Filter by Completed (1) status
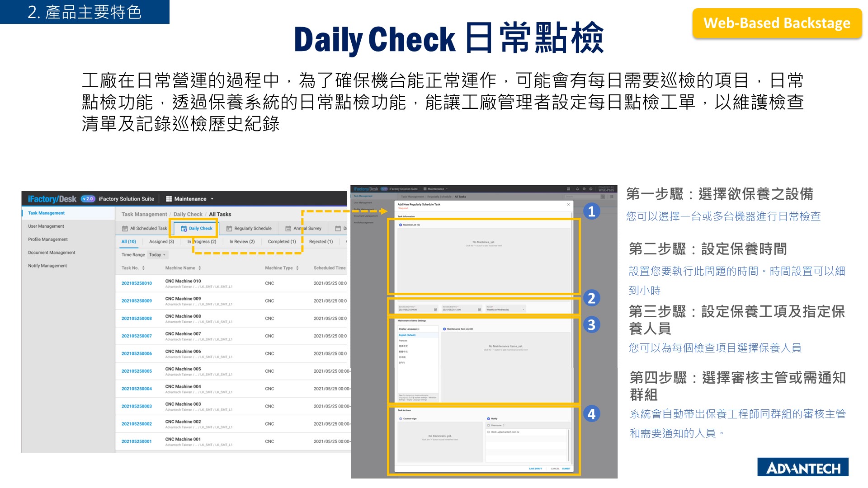 pyautogui.click(x=282, y=242)
